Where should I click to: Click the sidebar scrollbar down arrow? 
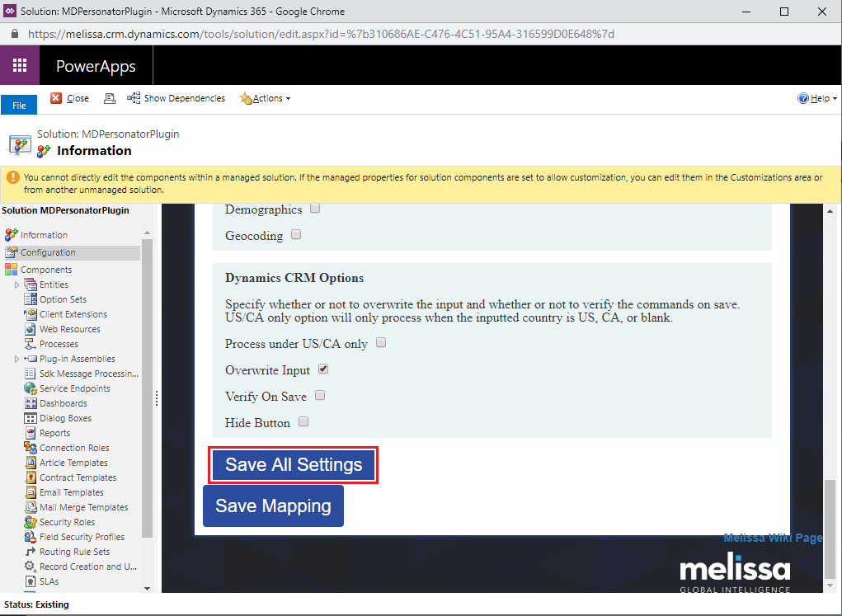pos(148,588)
